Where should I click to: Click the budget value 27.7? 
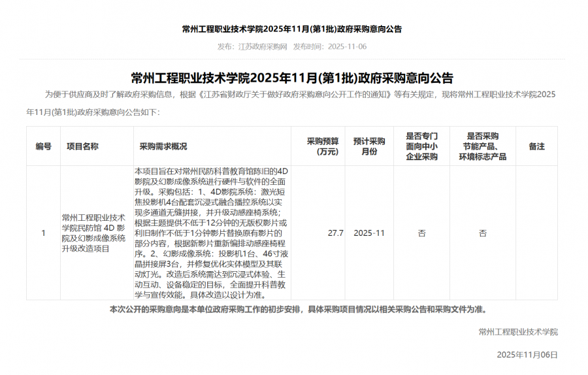[x=336, y=233]
